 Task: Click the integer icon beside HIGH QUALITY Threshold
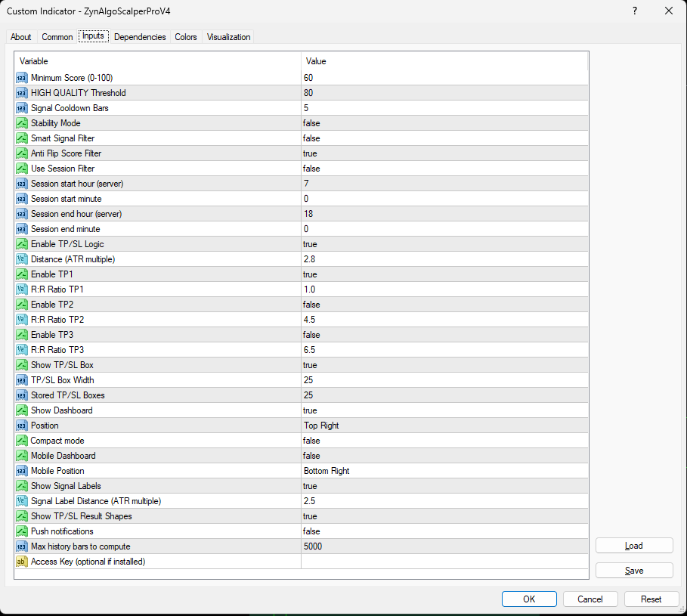21,93
